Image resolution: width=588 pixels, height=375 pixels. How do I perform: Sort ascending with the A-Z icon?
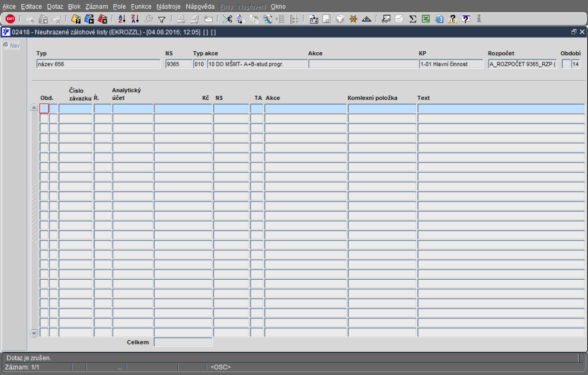click(122, 19)
